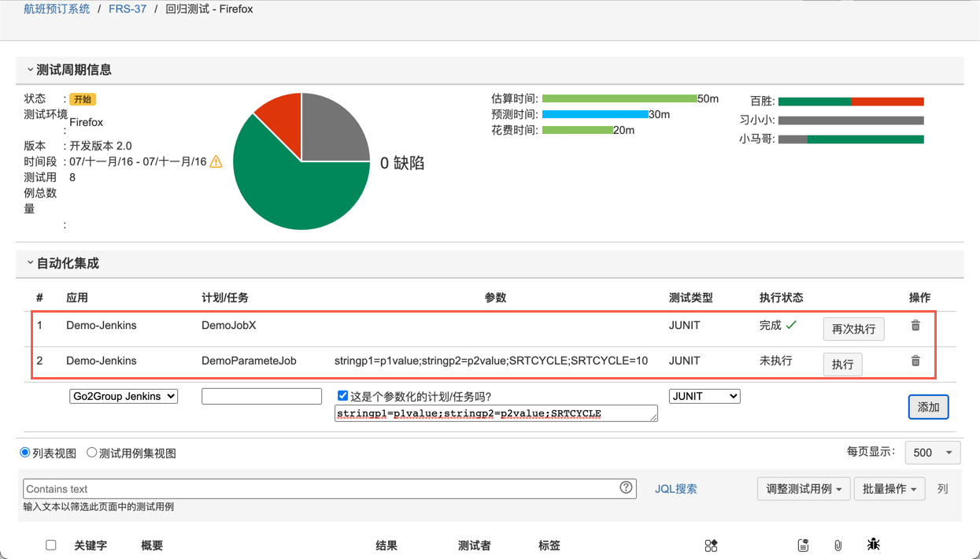Viewport: 980px width, 559px height.
Task: Open the help icon in the filter box
Action: coord(626,487)
